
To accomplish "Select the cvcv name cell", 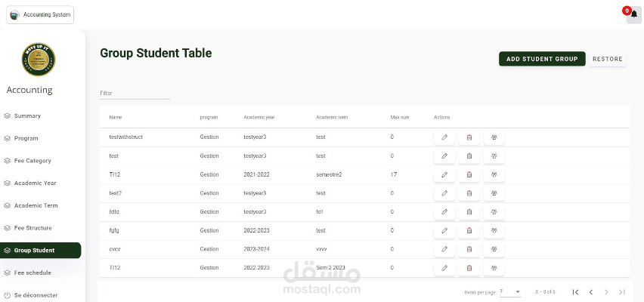I will [114, 249].
